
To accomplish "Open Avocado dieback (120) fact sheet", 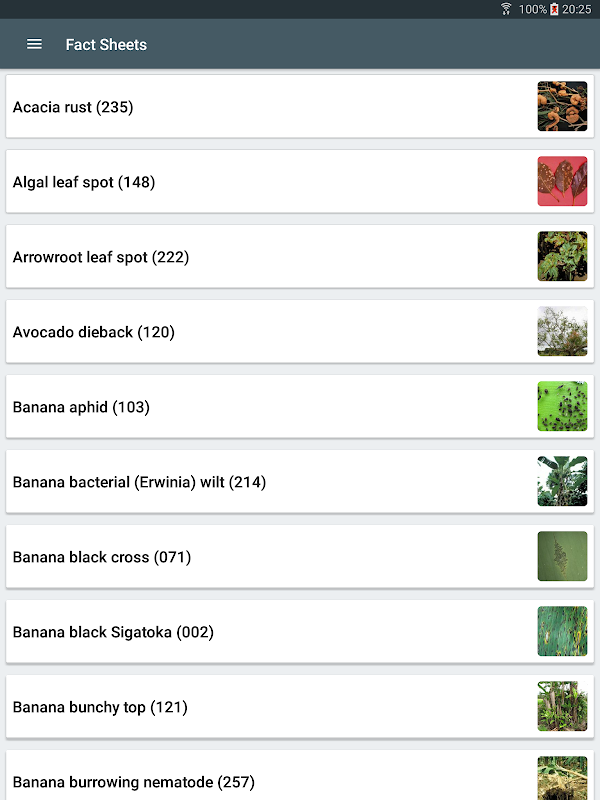I will pos(300,331).
